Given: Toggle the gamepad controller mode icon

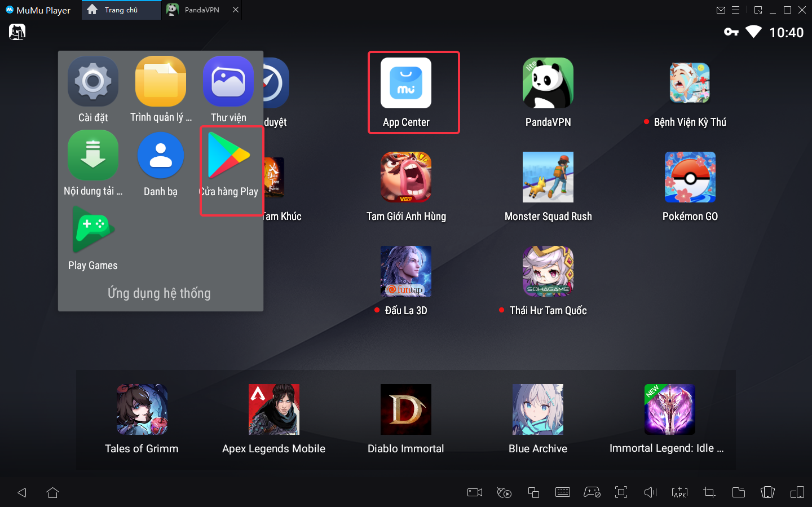Looking at the screenshot, I should point(592,492).
